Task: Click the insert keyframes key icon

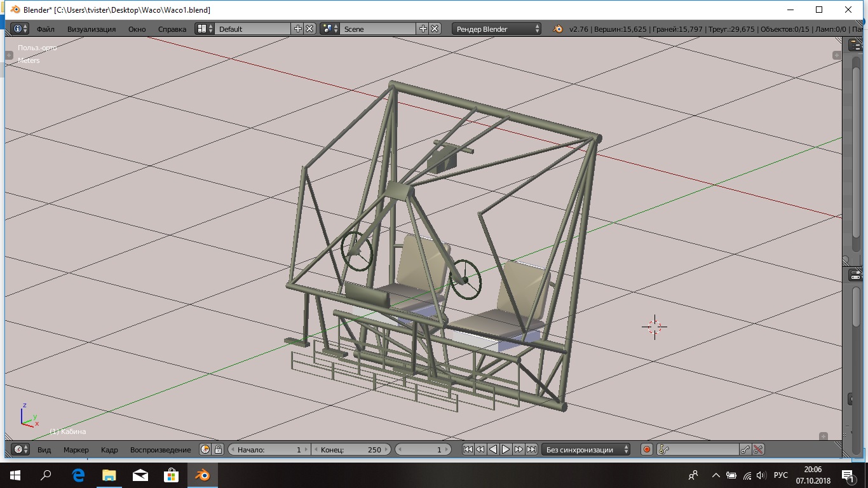Action: tap(745, 449)
